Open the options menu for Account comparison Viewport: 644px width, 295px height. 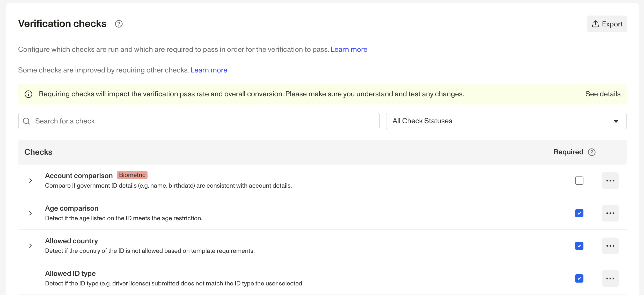click(x=610, y=180)
